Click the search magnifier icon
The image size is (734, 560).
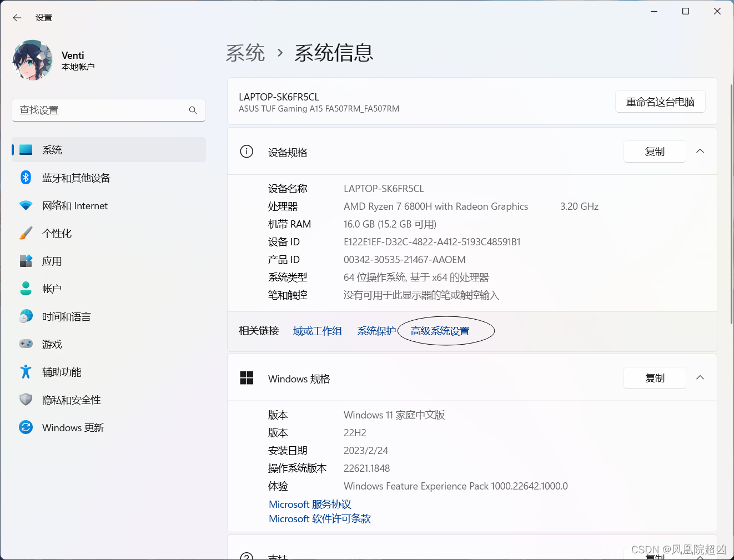point(193,110)
